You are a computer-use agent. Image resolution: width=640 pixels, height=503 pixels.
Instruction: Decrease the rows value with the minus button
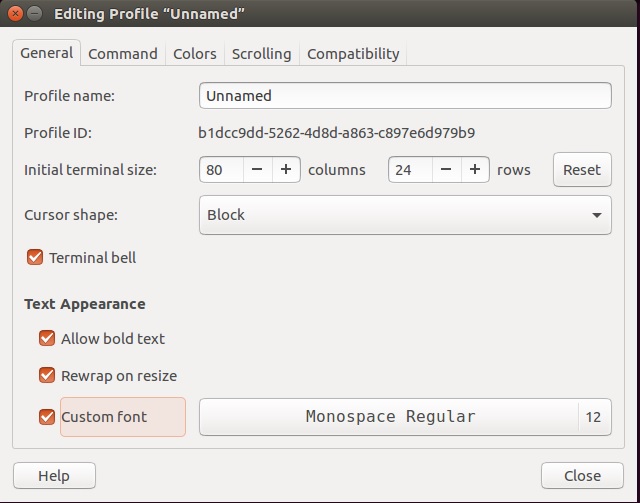tap(447, 169)
